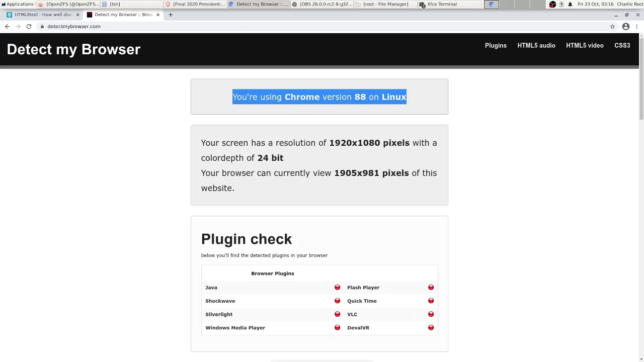The width and height of the screenshot is (644, 362).
Task: Click the Java plugin red status indicator
Action: tap(337, 288)
